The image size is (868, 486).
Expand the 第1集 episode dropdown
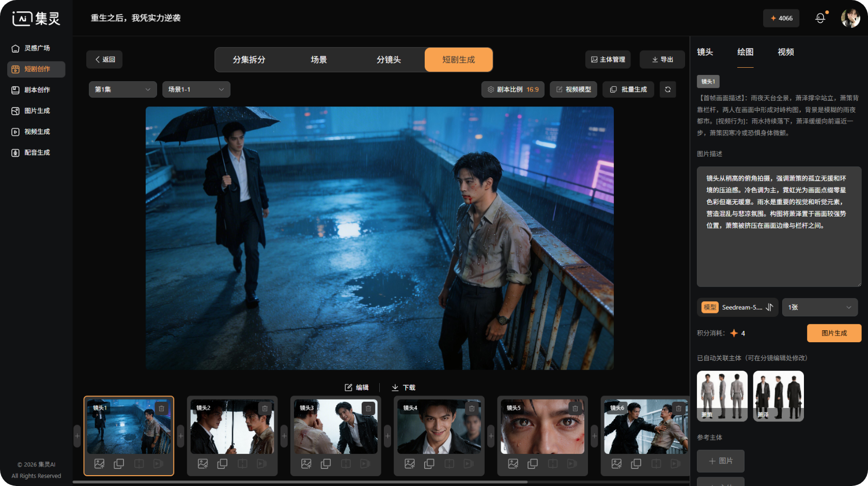122,89
